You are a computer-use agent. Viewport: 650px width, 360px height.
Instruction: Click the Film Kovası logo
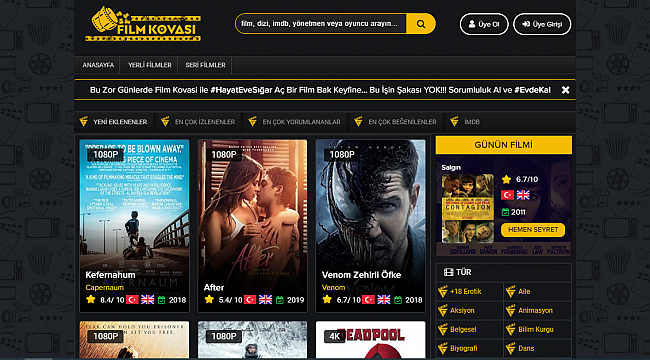[143, 24]
